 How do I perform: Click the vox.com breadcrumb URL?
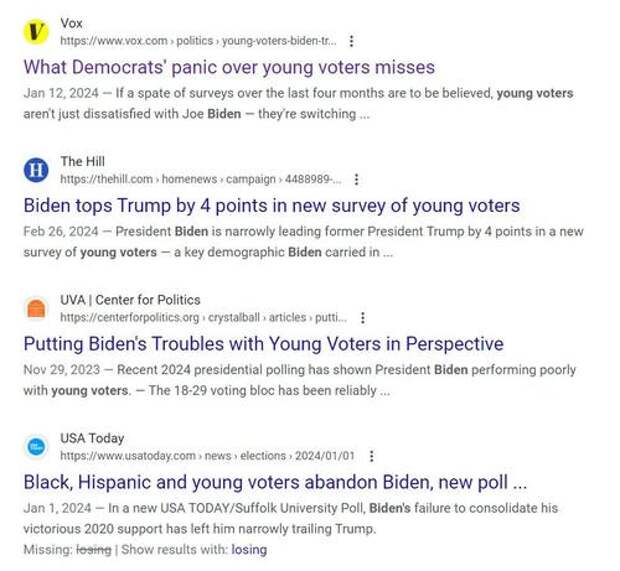point(198,41)
